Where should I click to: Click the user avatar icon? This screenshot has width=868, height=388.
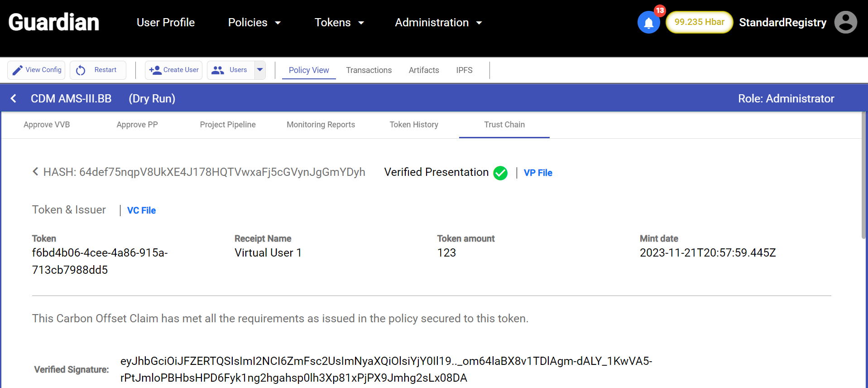(x=845, y=22)
